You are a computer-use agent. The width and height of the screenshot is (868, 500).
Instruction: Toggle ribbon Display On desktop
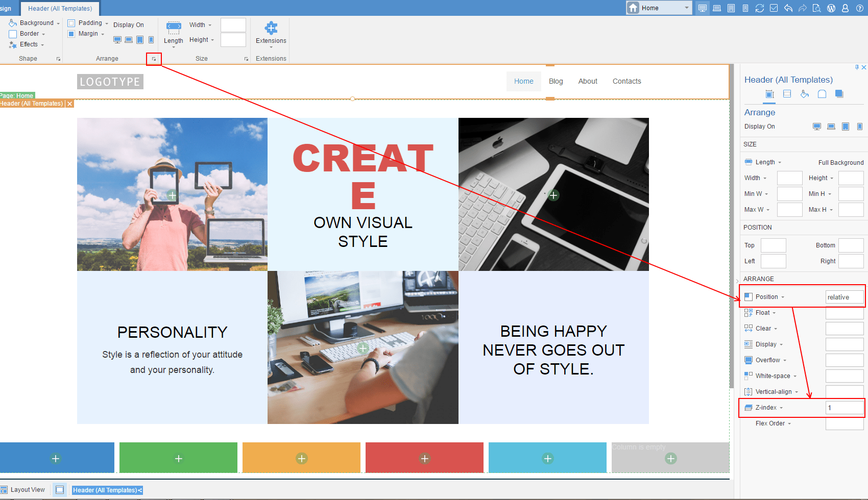[x=117, y=40]
